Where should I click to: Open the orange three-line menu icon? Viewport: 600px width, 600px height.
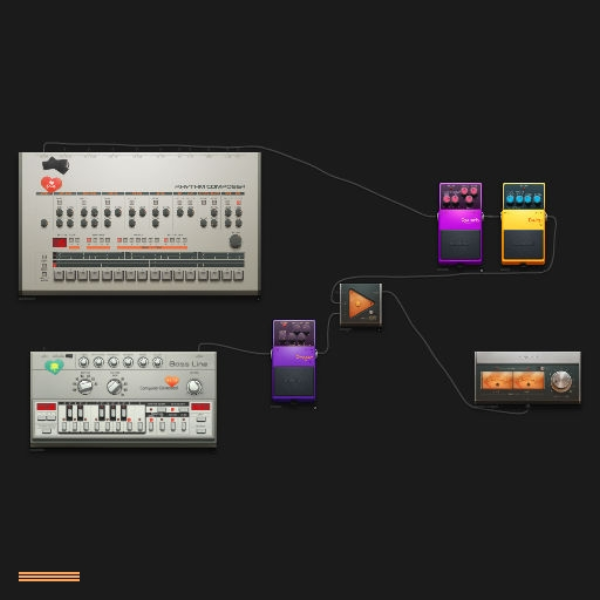coord(49,576)
